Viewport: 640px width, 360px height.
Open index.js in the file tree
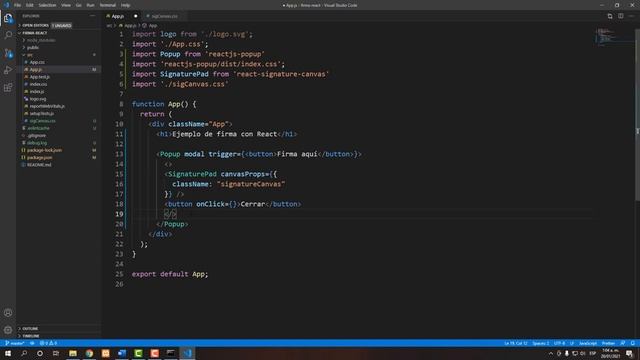(37, 91)
